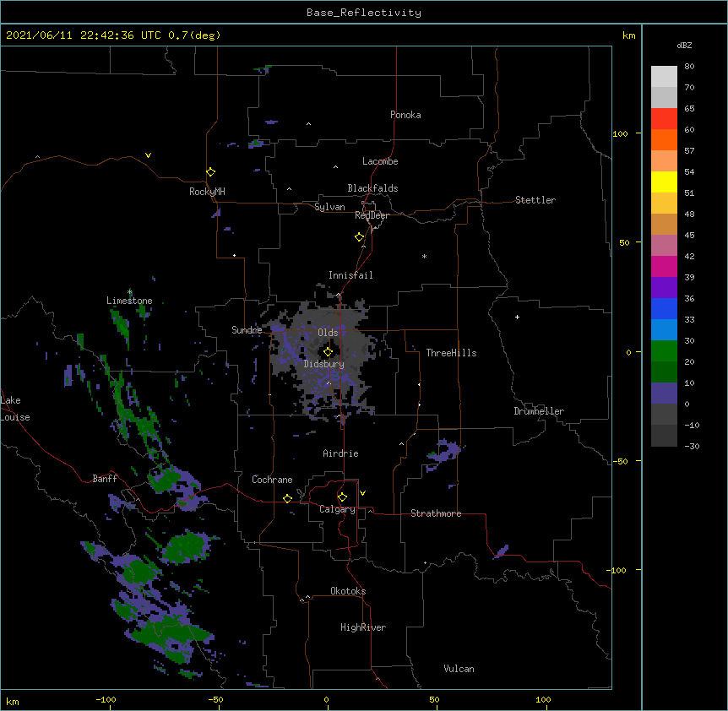Click the Innisfail city label
Image resolution: width=728 pixels, height=711 pixels.
pyautogui.click(x=350, y=275)
